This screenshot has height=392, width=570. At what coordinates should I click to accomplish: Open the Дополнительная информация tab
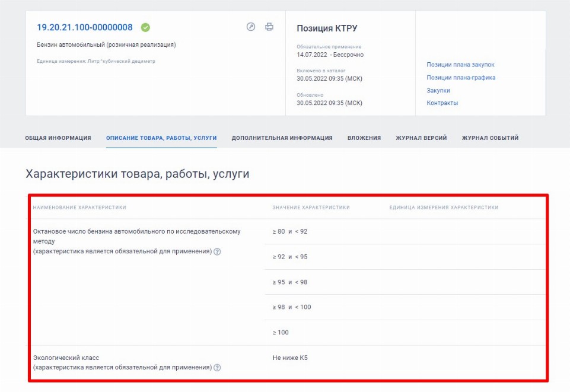point(282,138)
